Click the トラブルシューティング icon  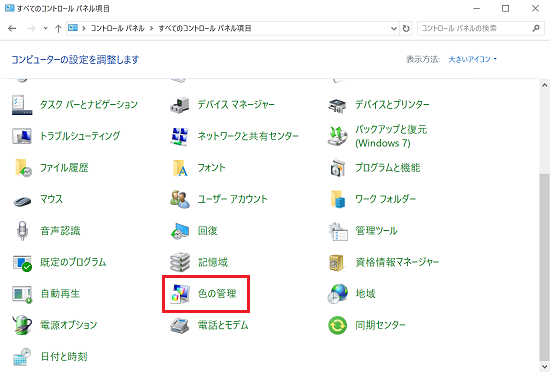[22, 136]
